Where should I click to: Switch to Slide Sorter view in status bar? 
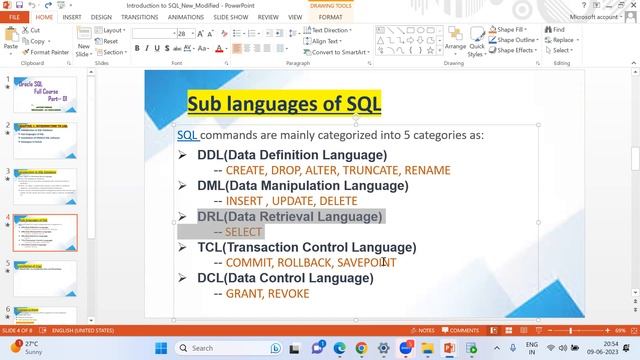509,330
